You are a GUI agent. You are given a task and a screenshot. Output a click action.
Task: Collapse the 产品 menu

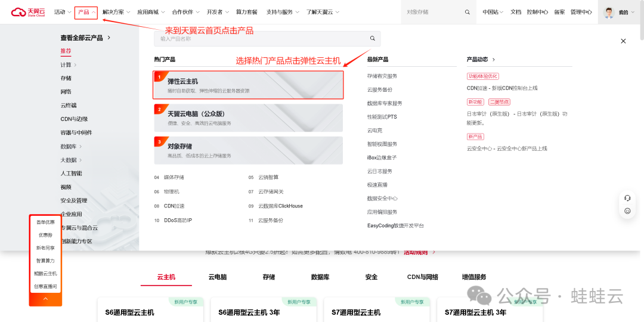pos(86,13)
